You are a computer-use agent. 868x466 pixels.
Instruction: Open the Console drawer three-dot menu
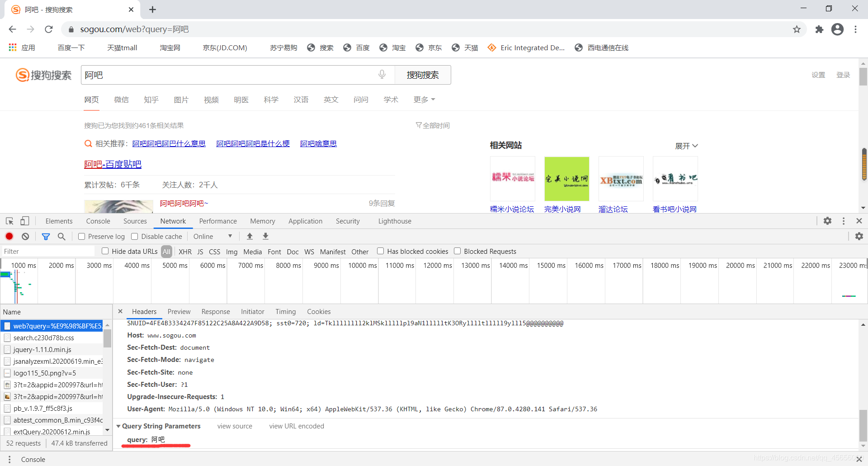pyautogui.click(x=9, y=459)
